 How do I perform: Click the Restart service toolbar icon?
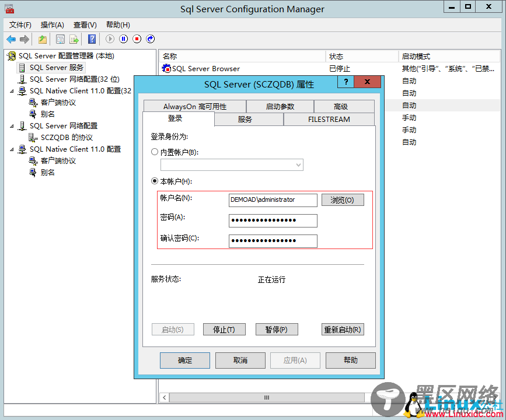(151, 39)
